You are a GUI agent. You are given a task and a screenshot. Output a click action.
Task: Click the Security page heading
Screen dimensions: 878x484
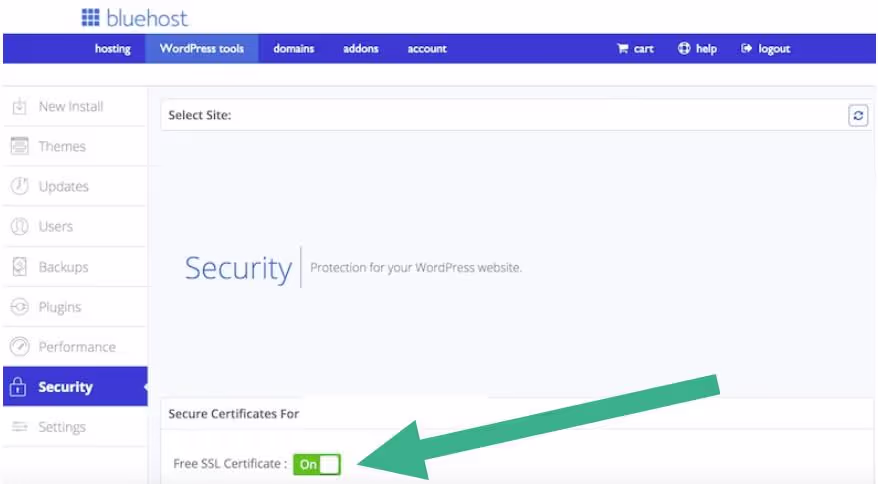pos(239,269)
